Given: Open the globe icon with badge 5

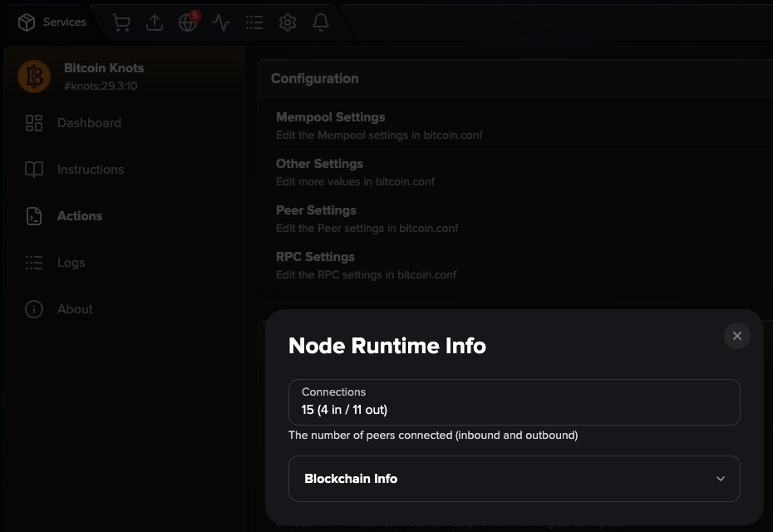Looking at the screenshot, I should [x=189, y=22].
